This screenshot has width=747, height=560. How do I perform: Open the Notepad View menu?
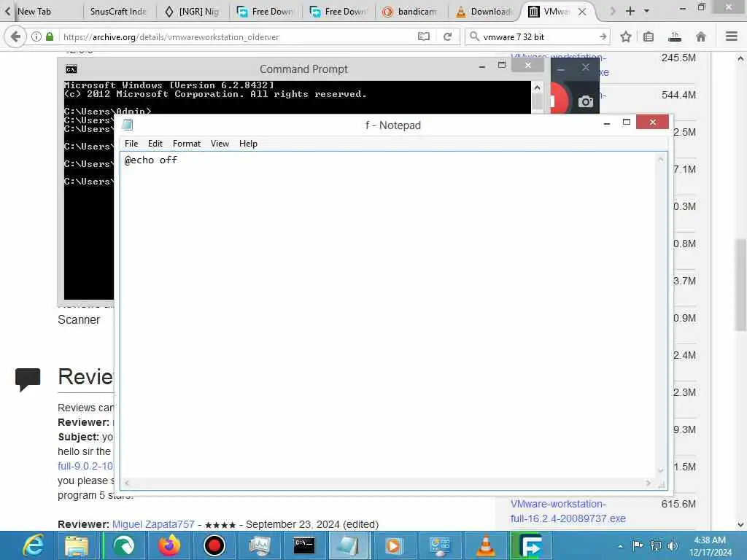220,144
